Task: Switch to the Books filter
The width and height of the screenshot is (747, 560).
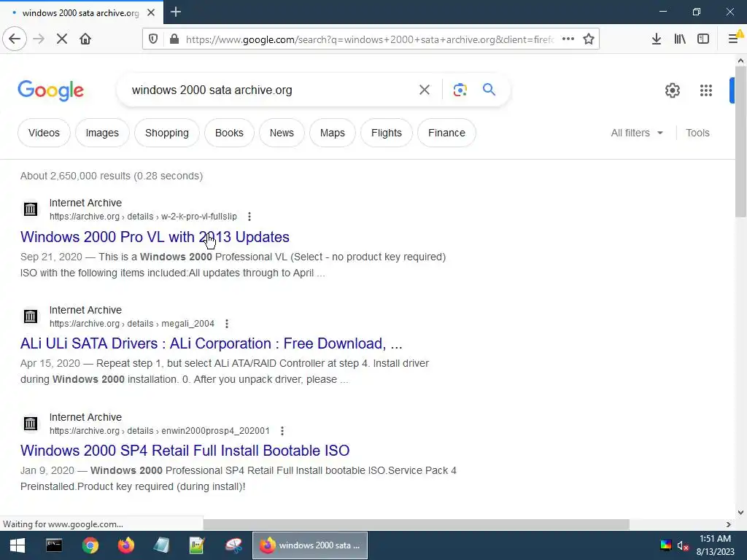Action: point(229,133)
